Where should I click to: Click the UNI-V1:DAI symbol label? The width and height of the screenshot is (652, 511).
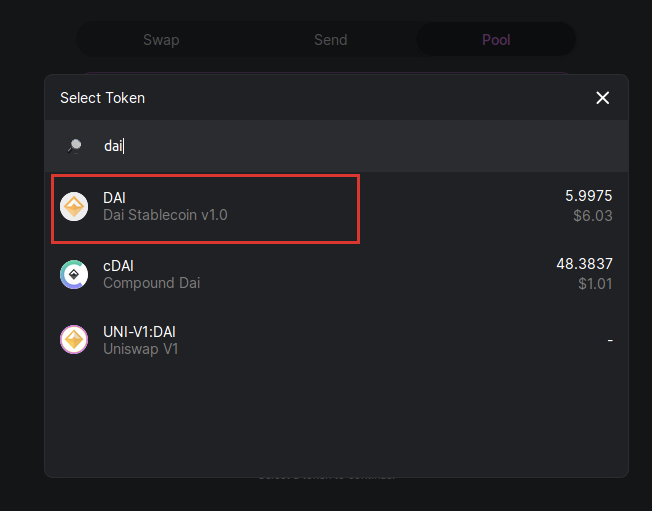139,332
